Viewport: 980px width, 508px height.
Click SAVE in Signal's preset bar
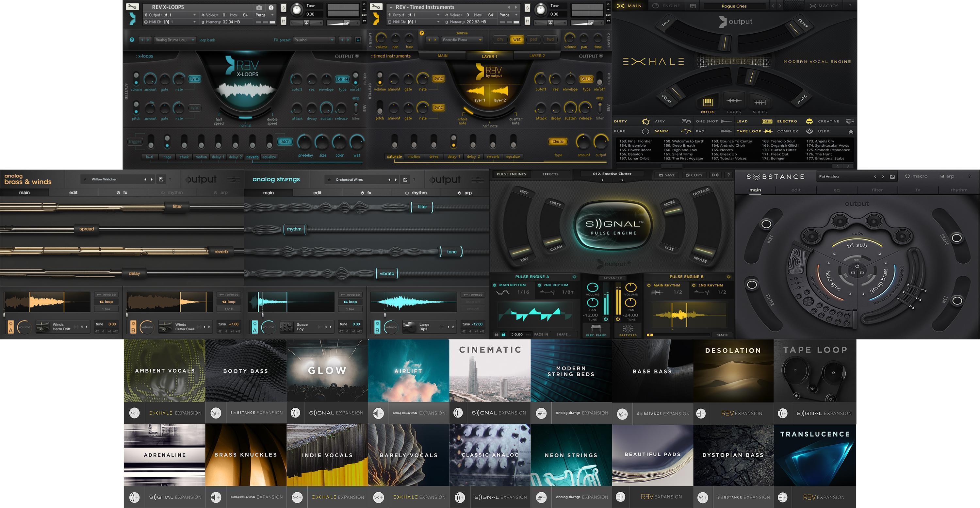coord(666,175)
